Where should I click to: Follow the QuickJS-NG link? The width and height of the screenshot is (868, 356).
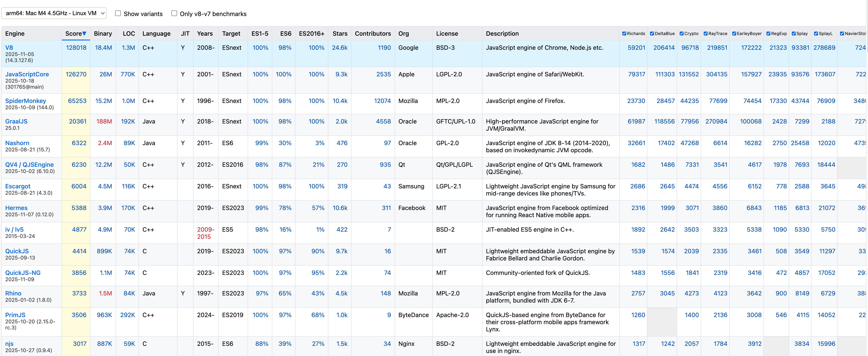pos(23,273)
